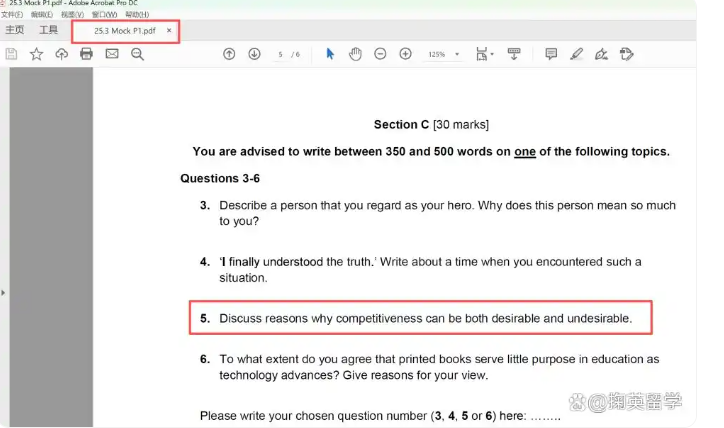Viewport: 724px width, 428px height.
Task: Open the 主页 home tab
Action: coord(14,31)
